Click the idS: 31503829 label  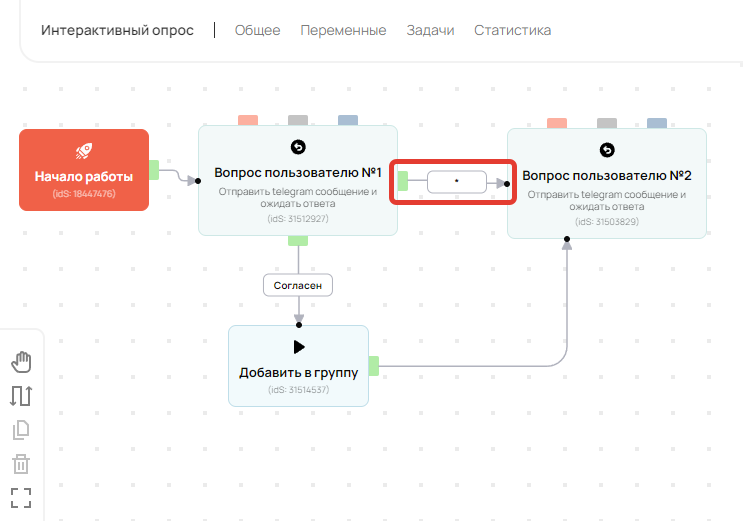607,221
